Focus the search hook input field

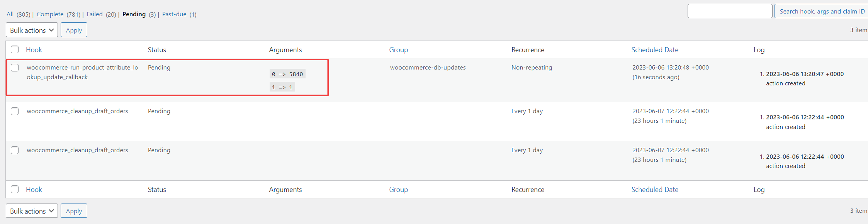click(x=730, y=11)
